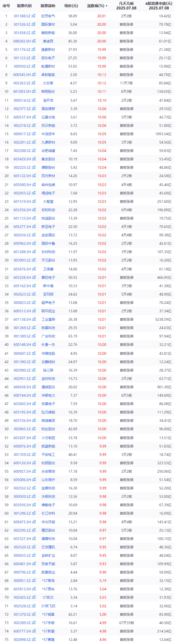Viewport: 174px width, 644px height.
Task: Open stock name 中油资本
Action: point(48,134)
